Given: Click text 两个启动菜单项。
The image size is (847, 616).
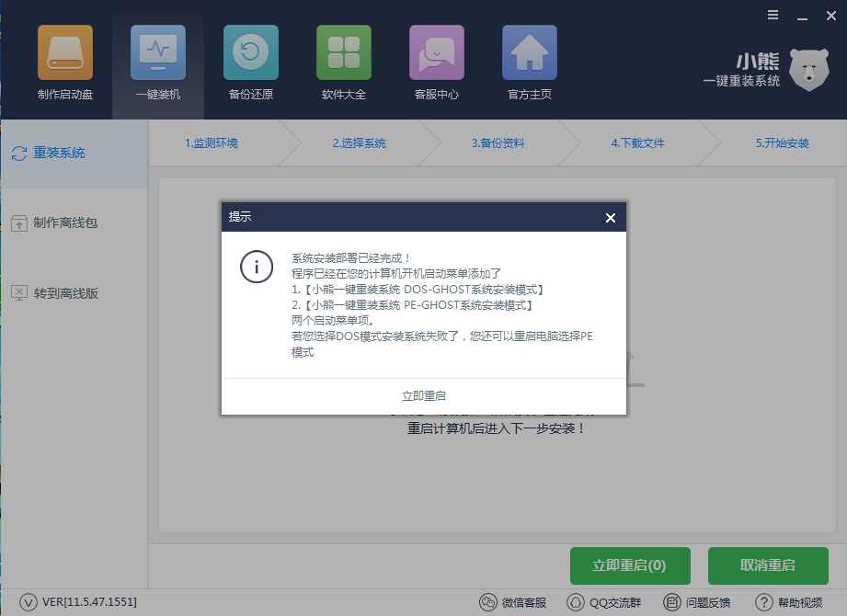Looking at the screenshot, I should coord(333,321).
